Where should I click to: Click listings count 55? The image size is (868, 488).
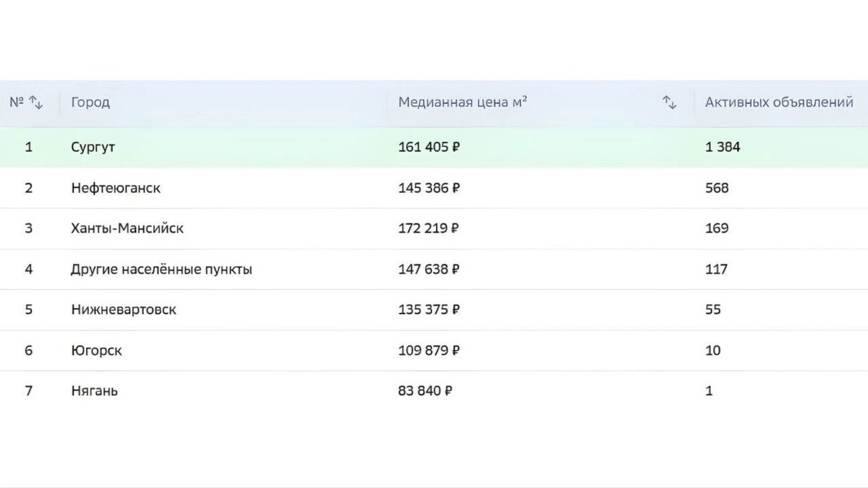coord(713,310)
